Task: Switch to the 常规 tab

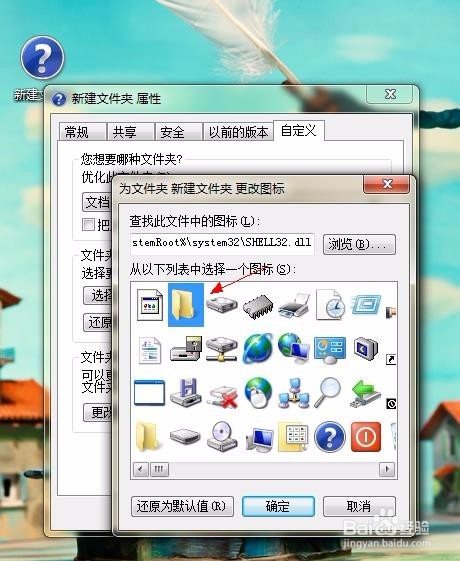Action: point(83,132)
